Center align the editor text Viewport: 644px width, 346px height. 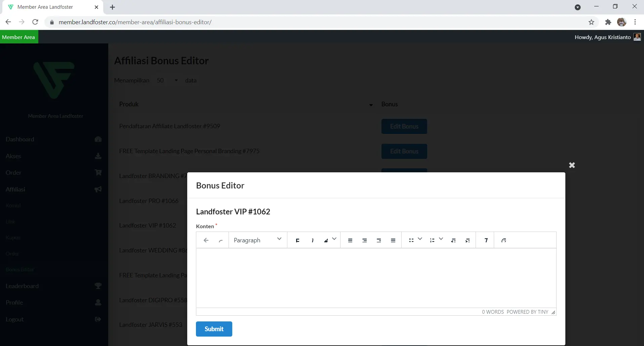[364, 240]
